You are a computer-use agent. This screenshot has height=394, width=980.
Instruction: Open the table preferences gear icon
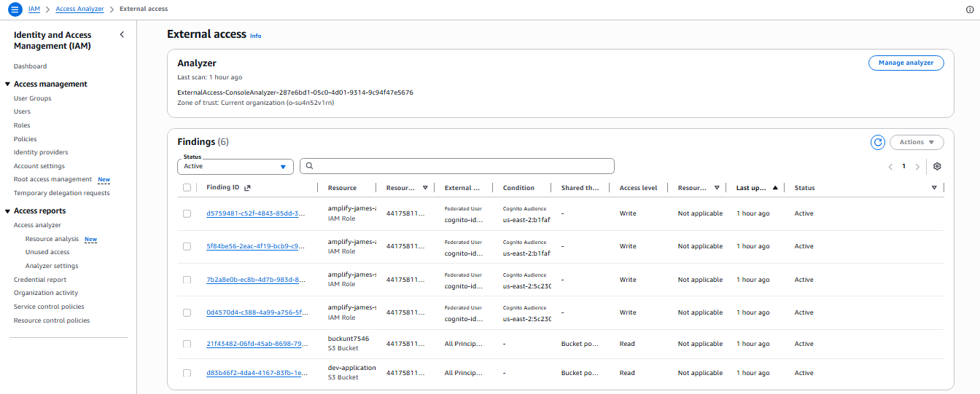[937, 166]
